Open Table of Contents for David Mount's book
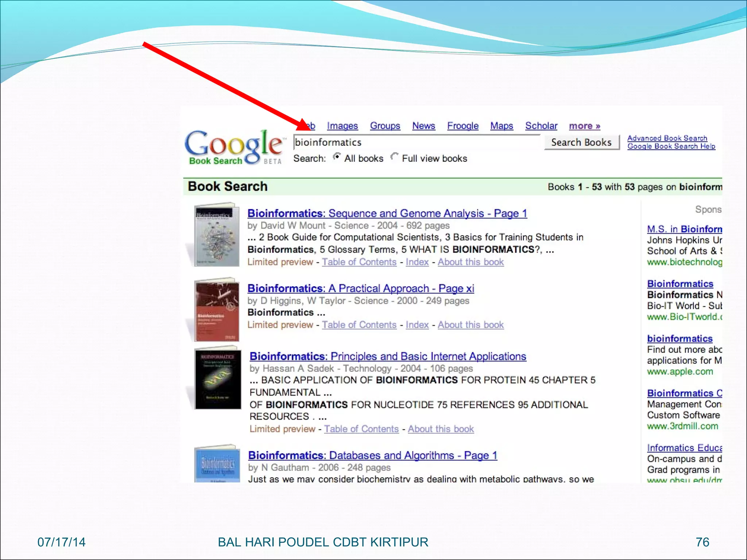The image size is (747, 560). pyautogui.click(x=359, y=262)
